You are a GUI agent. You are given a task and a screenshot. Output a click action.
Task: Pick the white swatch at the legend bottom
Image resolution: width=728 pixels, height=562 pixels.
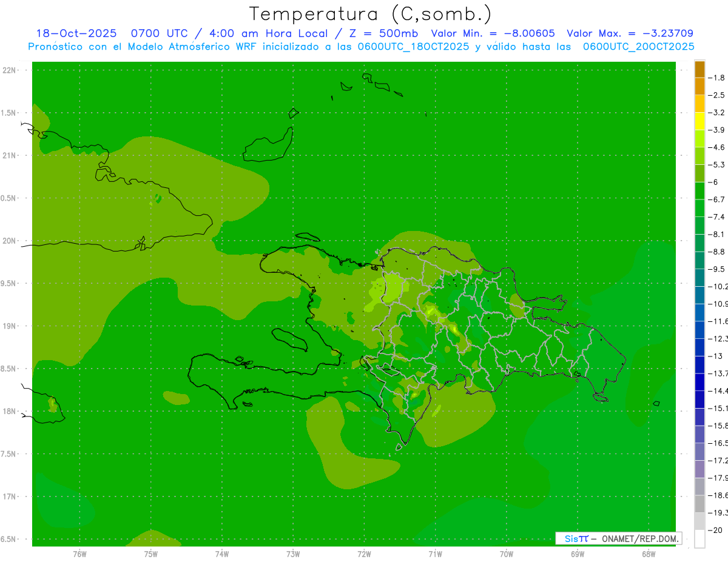click(x=699, y=539)
